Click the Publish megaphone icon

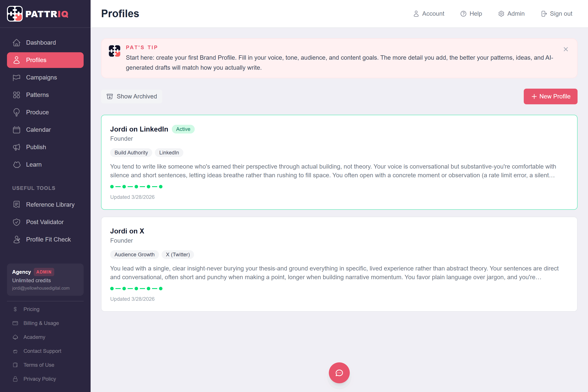coord(17,147)
